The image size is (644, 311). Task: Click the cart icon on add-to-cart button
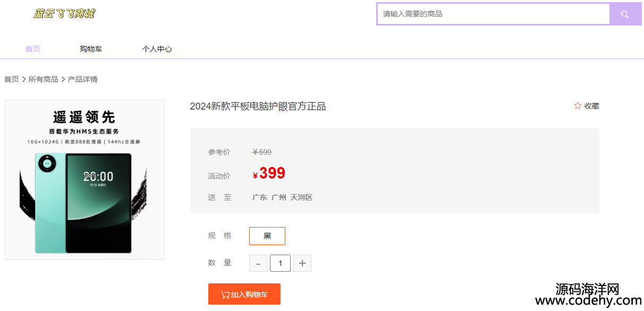[x=225, y=295]
